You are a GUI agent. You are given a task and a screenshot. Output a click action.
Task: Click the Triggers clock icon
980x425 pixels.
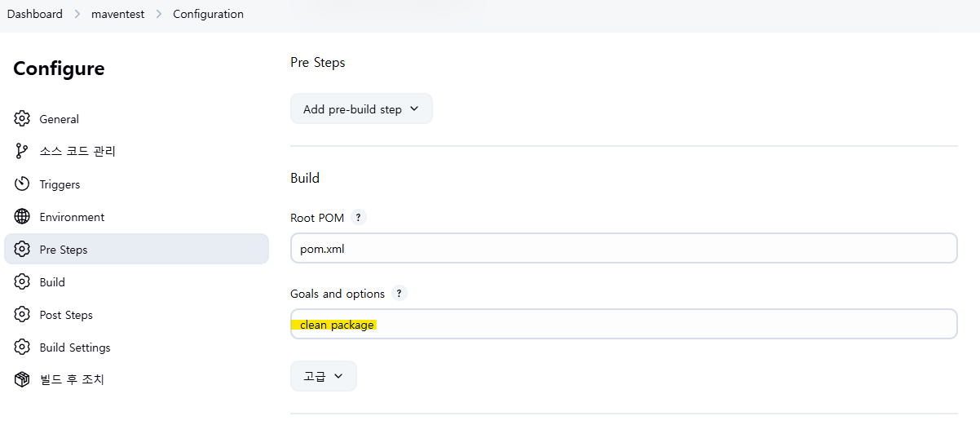[22, 184]
